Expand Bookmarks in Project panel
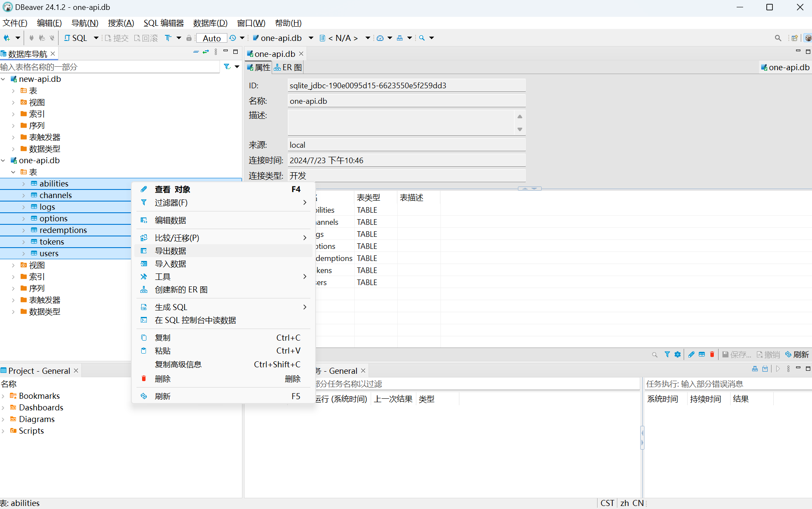Viewport: 812px width, 509px height. (3, 396)
